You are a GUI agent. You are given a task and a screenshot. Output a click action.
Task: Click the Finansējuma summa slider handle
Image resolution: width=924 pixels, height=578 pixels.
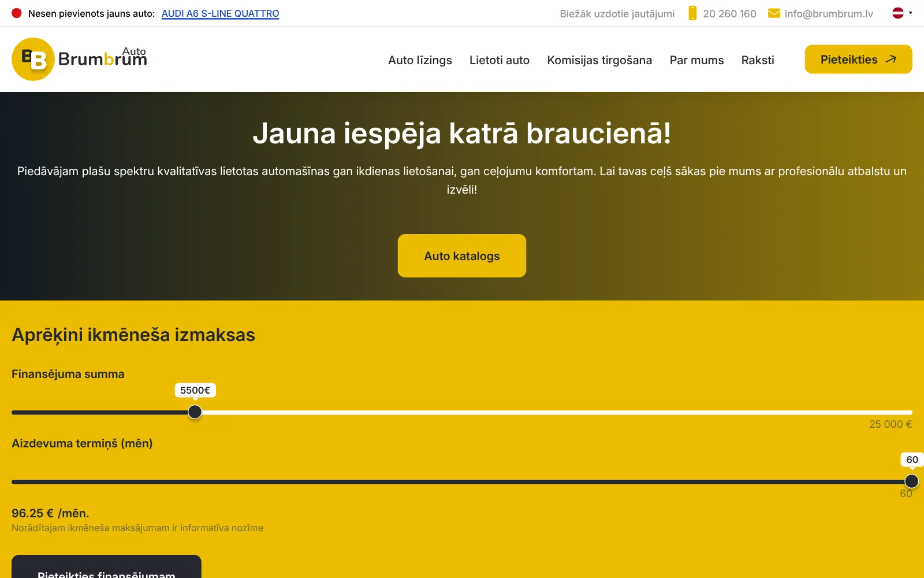[195, 412]
